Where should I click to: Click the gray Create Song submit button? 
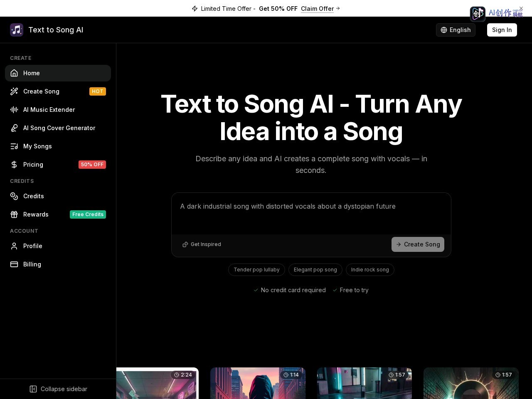418,244
